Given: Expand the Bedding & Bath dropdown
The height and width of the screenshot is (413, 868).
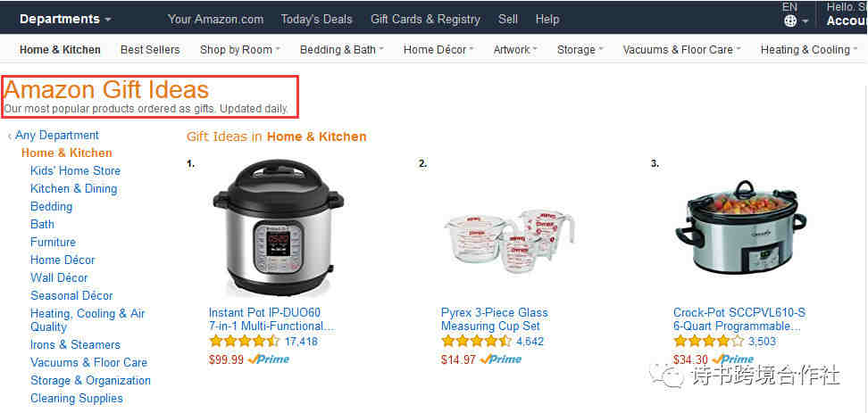Looking at the screenshot, I should pyautogui.click(x=341, y=50).
